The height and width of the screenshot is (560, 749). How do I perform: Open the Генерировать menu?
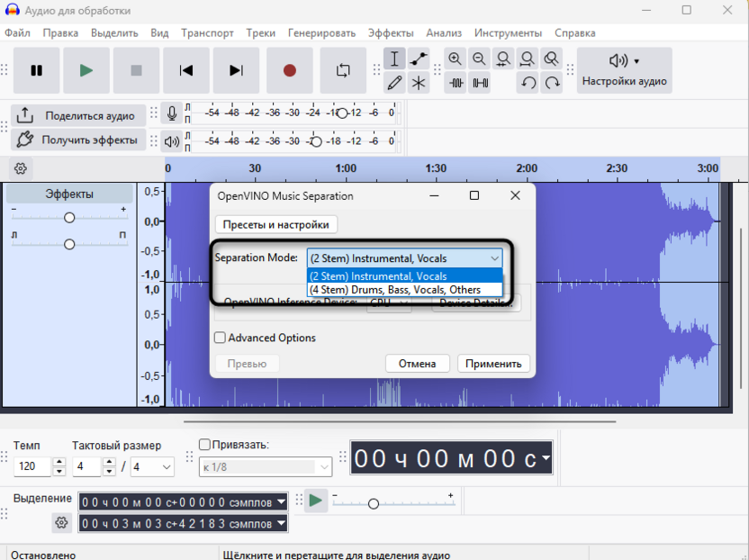pos(321,33)
